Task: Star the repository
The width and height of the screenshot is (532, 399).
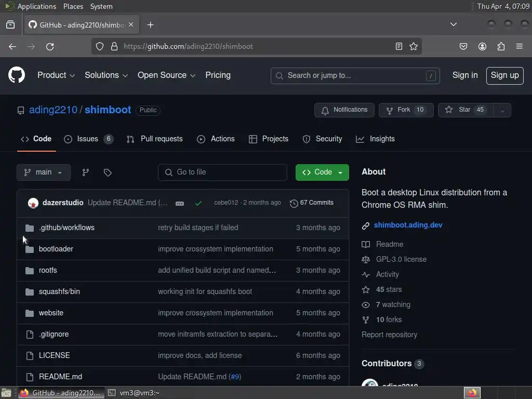Action: click(x=466, y=110)
